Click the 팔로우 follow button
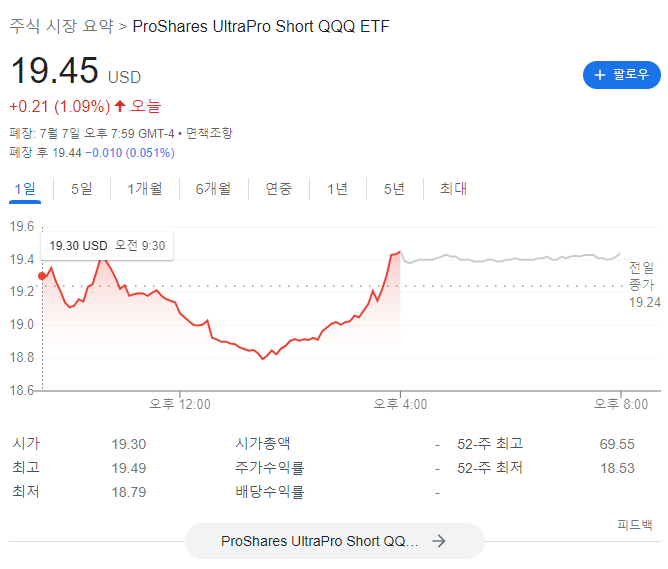 pos(621,75)
